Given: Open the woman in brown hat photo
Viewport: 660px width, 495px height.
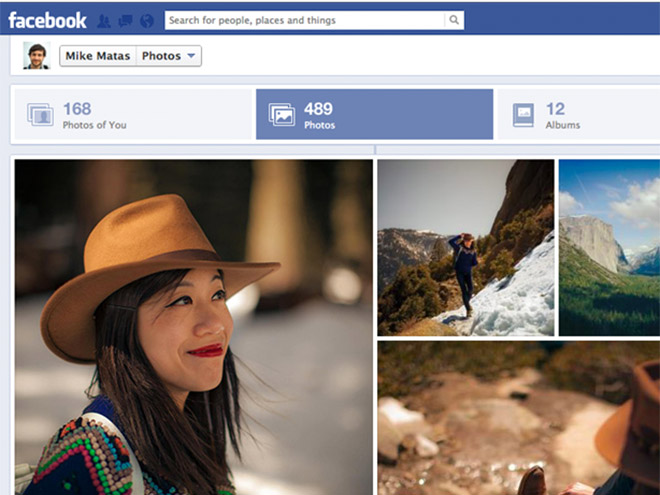Looking at the screenshot, I should coord(193,327).
